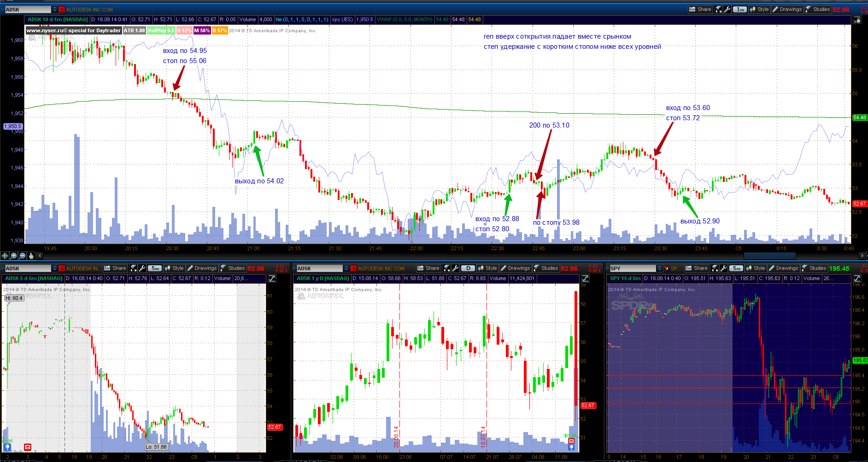Expand symbol dropdown arrow in top ADSK chart
Image resolution: width=868 pixels, height=462 pixels.
55,10
